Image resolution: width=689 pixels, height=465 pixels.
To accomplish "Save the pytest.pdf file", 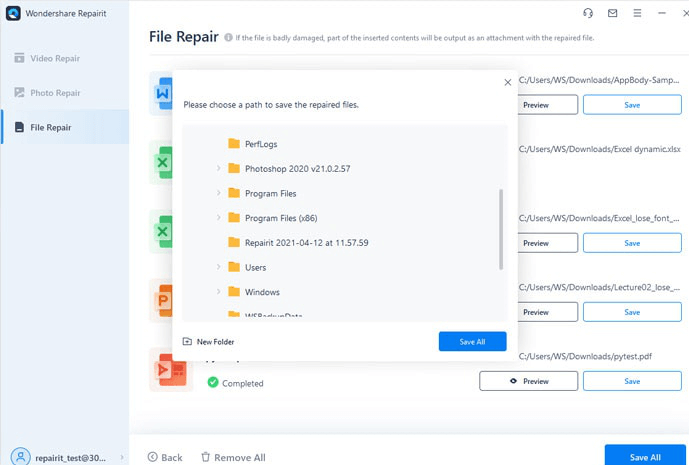I will click(x=632, y=381).
